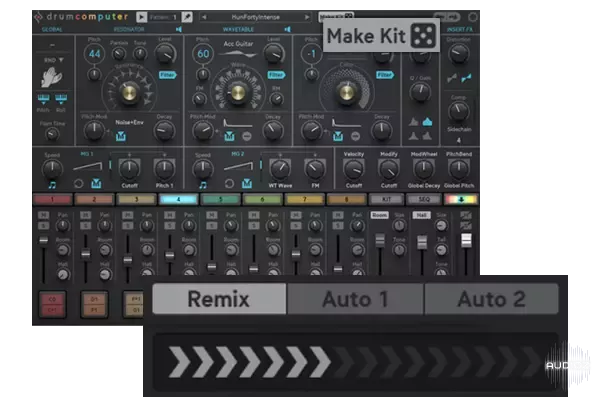
Task: Toggle the Wavetable speaker icon
Action: pos(288,29)
